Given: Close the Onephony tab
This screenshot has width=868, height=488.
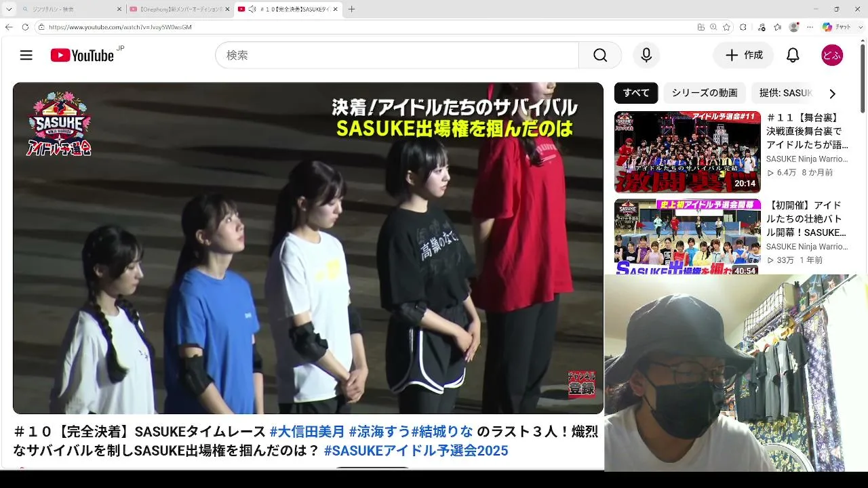Looking at the screenshot, I should click(x=227, y=9).
